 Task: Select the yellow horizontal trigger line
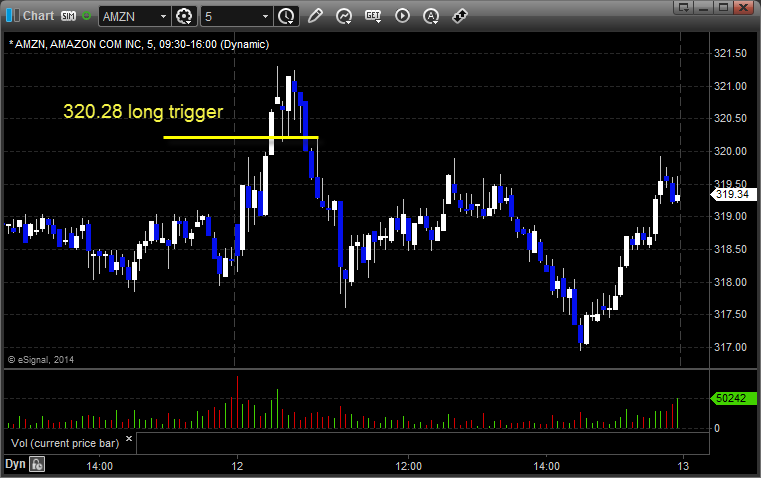[x=241, y=137]
